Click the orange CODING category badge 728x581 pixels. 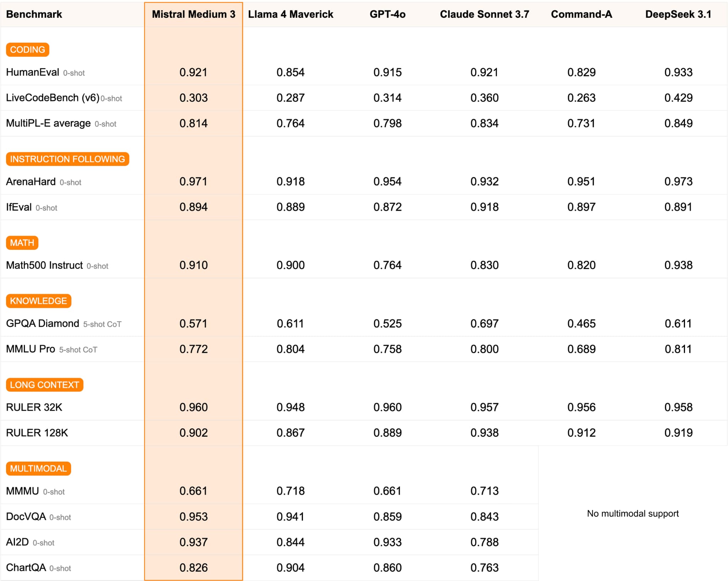27,50
